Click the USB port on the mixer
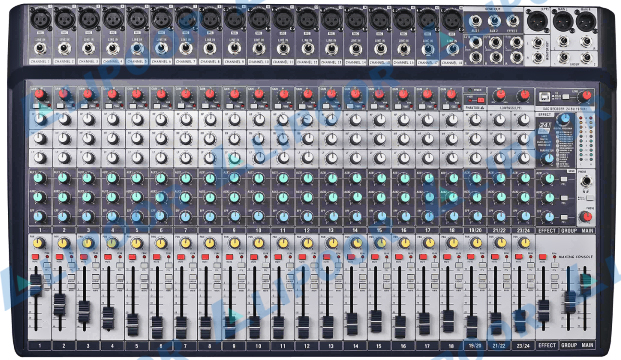Screen dimensions: 621x360 [545, 97]
